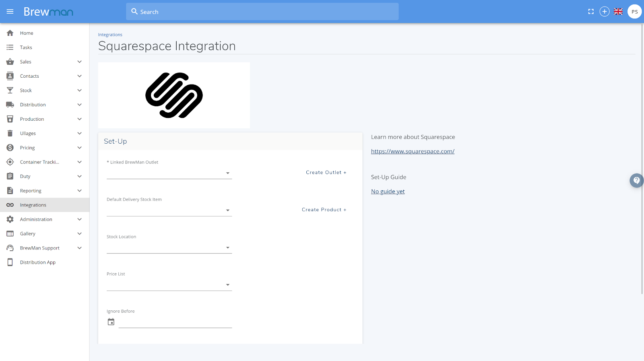Open the Ignore Before calendar picker
This screenshot has width=644, height=361.
click(111, 322)
